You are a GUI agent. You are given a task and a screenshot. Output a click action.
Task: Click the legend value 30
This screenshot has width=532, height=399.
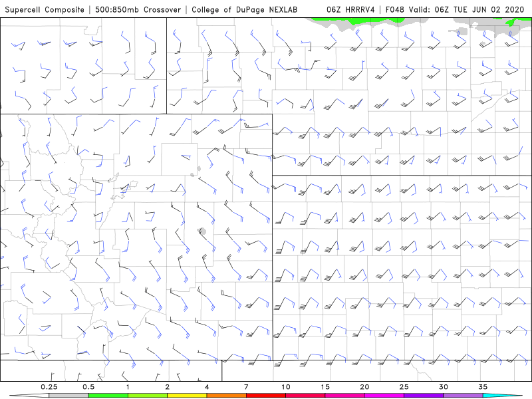[x=444, y=387]
